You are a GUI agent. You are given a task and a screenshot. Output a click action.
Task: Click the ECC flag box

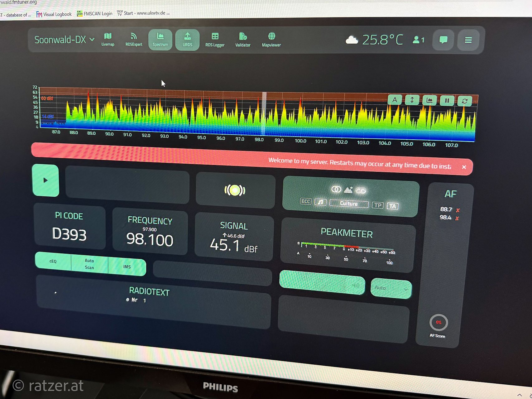click(305, 201)
